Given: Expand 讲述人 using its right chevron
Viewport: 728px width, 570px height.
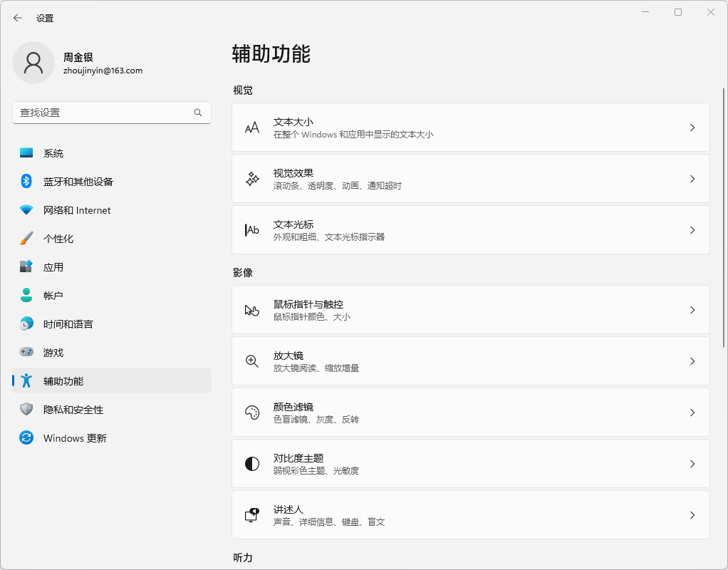Looking at the screenshot, I should [692, 515].
